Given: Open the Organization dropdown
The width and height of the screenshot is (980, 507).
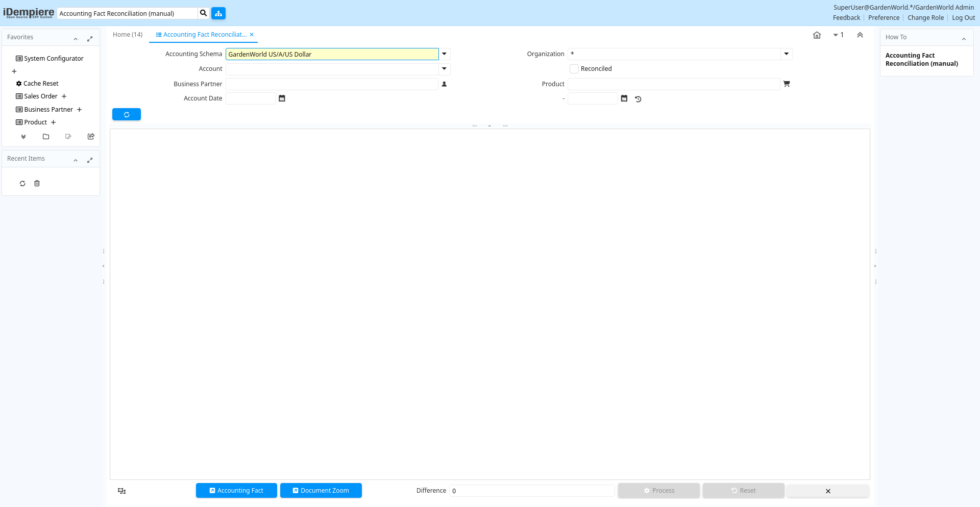Looking at the screenshot, I should tap(787, 54).
